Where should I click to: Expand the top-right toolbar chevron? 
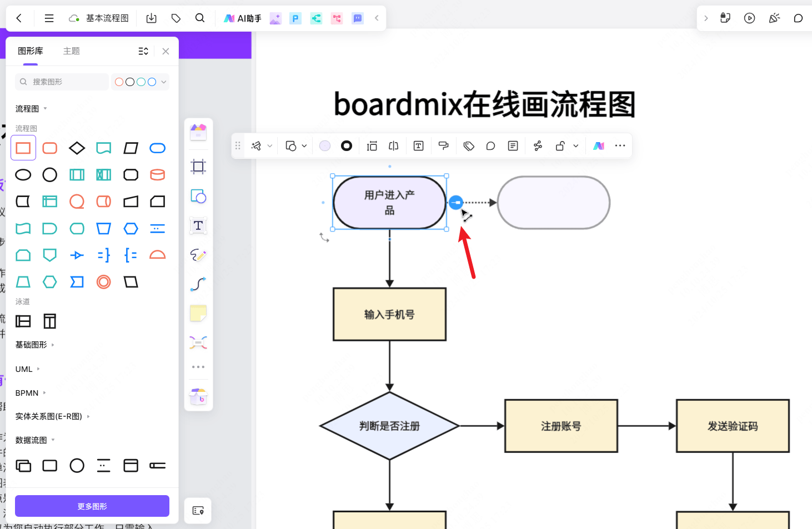[x=706, y=18]
